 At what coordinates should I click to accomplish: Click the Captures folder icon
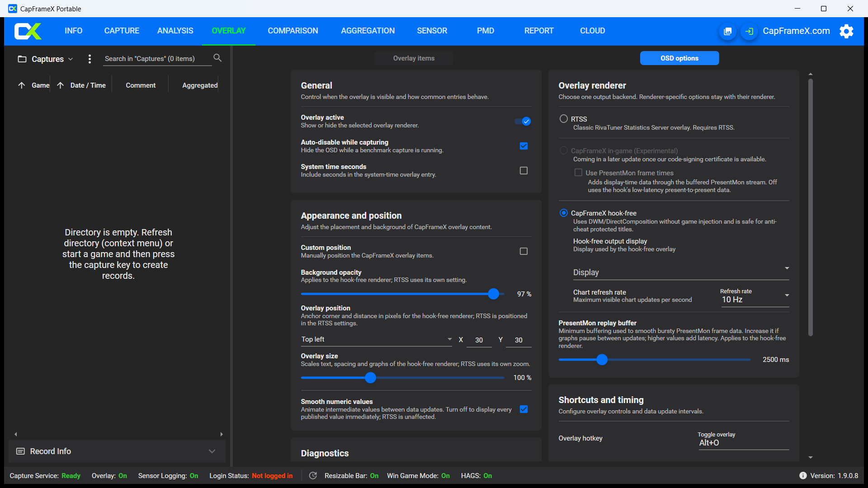(x=22, y=59)
